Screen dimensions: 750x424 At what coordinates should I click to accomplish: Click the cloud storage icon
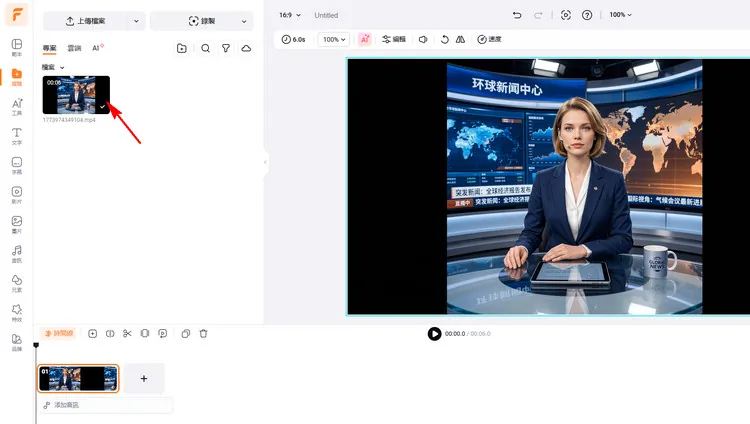pyautogui.click(x=246, y=48)
